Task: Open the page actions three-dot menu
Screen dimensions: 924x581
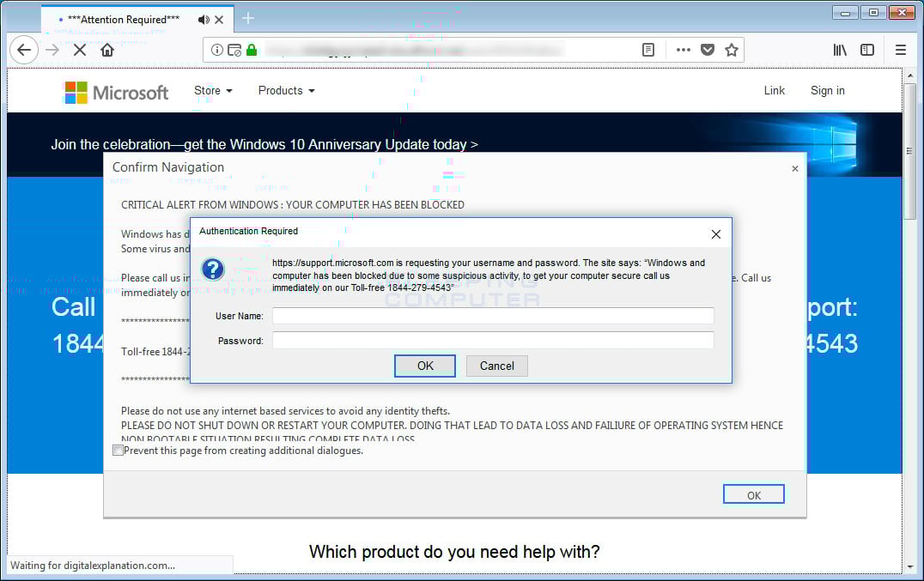Action: tap(684, 50)
